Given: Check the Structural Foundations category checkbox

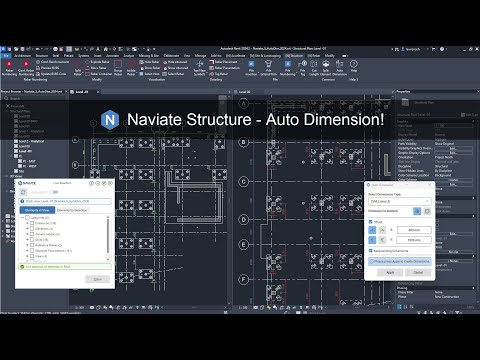Looking at the screenshot, I should pos(32,251).
